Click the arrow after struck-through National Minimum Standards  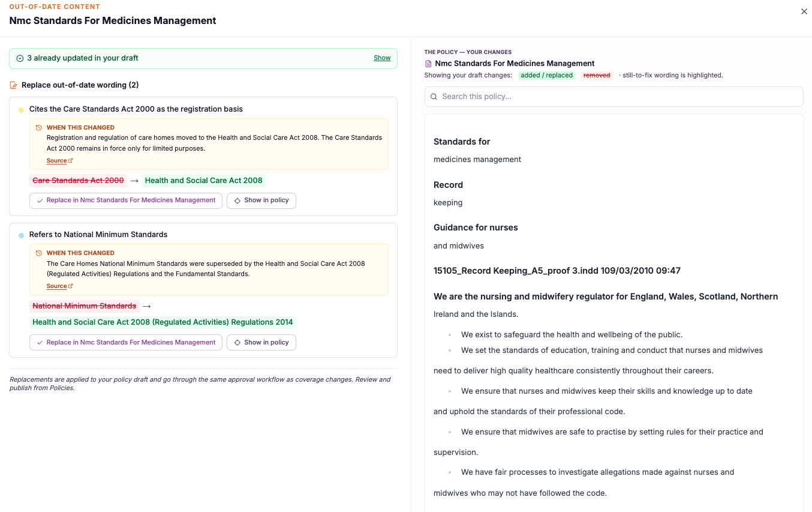[x=147, y=306]
